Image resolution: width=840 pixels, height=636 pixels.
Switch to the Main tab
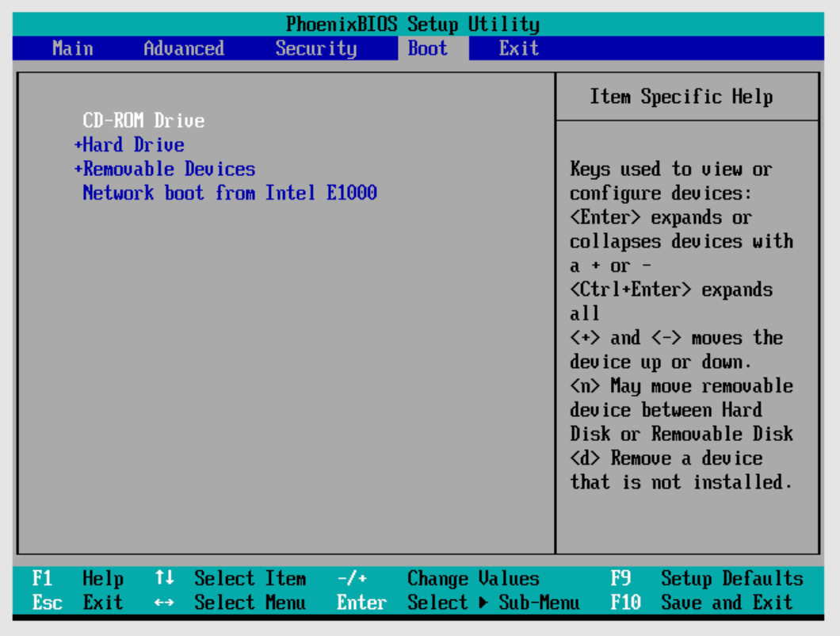[72, 48]
